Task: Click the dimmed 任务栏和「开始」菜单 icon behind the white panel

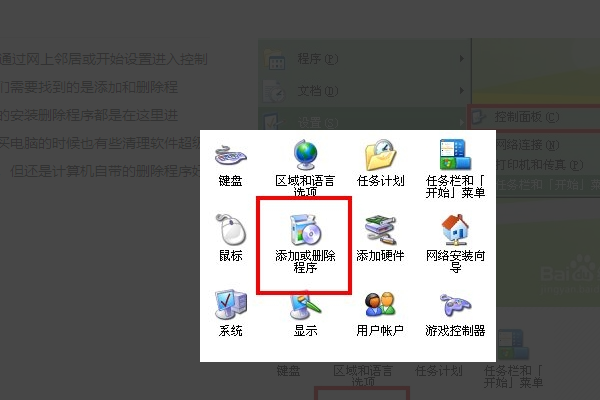Action: [513, 344]
